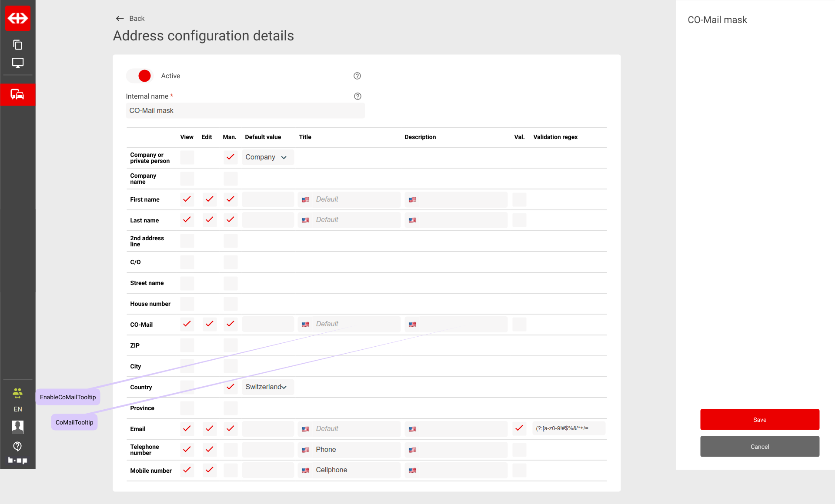
Task: Switch language via EN selector
Action: (18, 409)
